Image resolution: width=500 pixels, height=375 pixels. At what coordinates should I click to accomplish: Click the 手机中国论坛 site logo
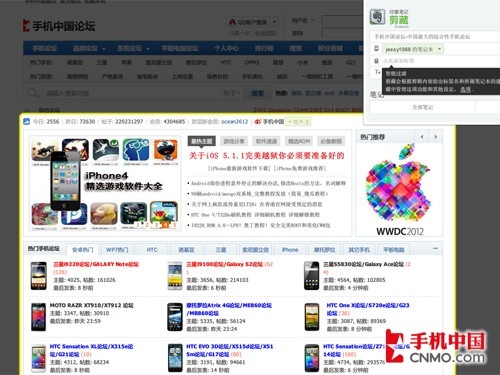pyautogui.click(x=59, y=26)
